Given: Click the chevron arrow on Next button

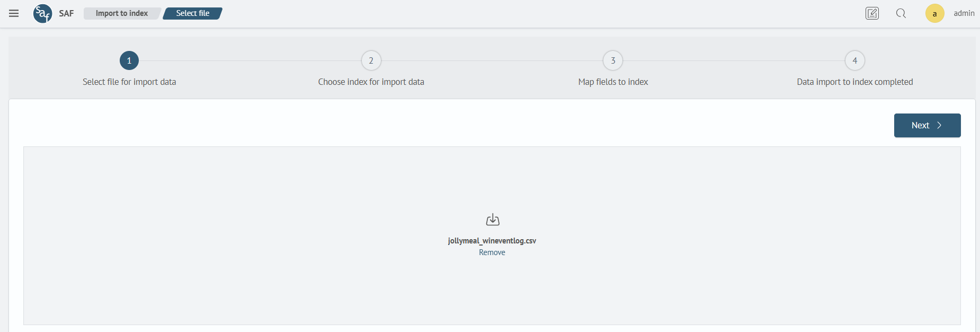Looking at the screenshot, I should [939, 125].
